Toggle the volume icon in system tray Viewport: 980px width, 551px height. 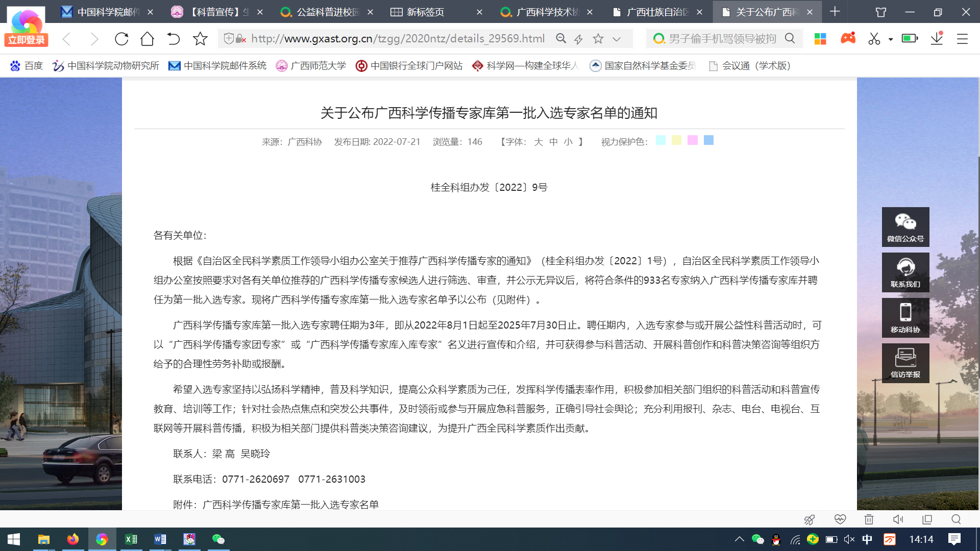coord(849,539)
